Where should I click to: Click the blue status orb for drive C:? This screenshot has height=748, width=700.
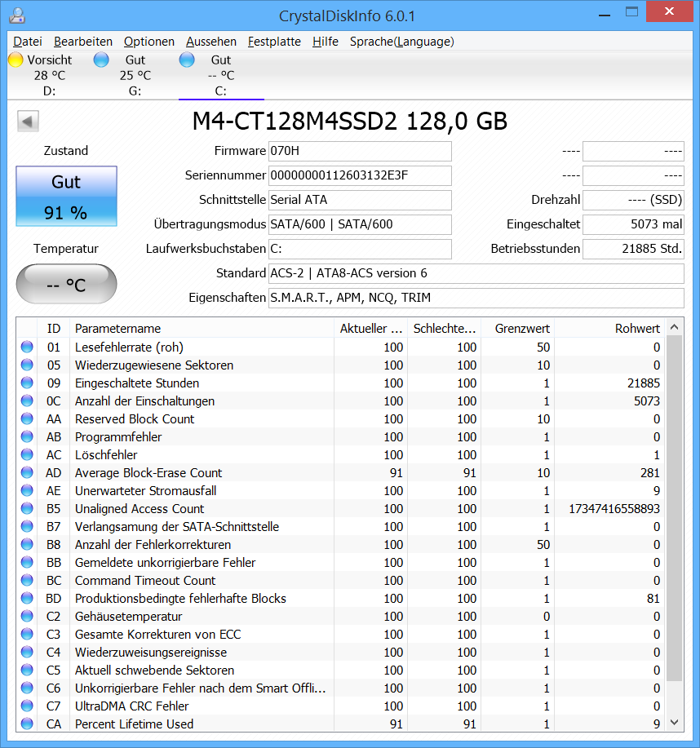point(187,60)
